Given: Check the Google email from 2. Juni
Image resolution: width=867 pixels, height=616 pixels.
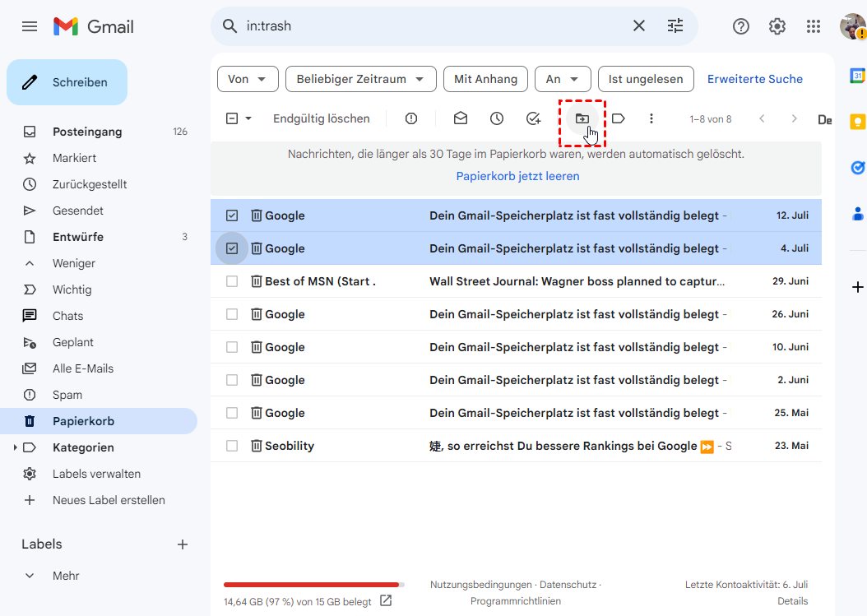Looking at the screenshot, I should click(232, 380).
